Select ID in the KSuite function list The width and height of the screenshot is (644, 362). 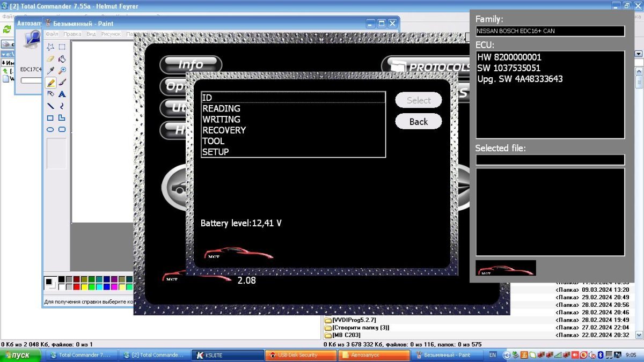(x=293, y=98)
